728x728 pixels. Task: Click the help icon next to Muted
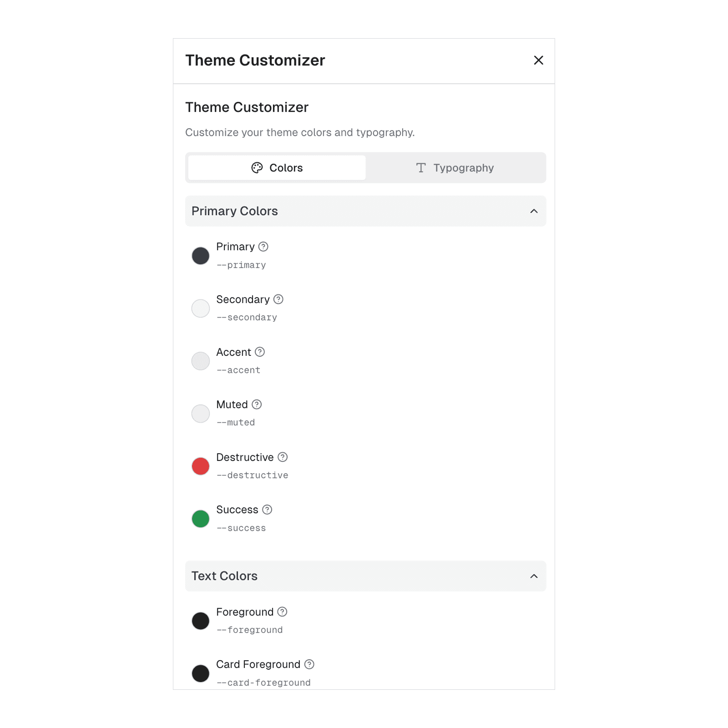click(x=257, y=404)
